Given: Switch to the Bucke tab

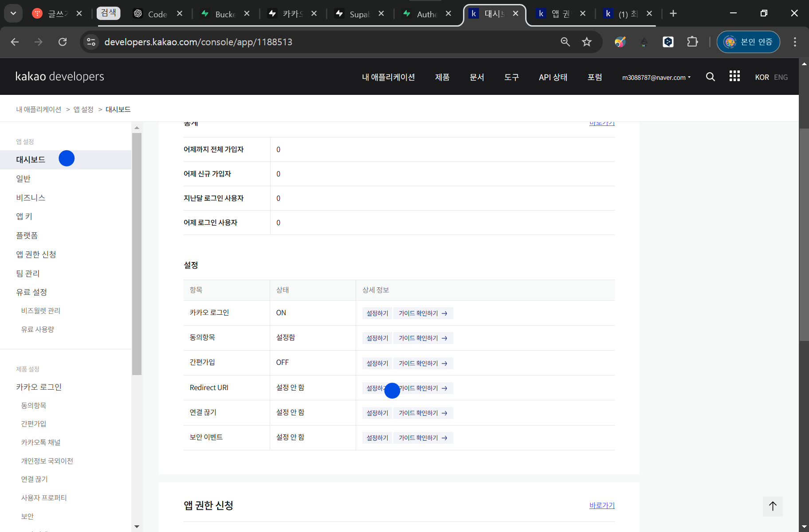Looking at the screenshot, I should pyautogui.click(x=225, y=14).
